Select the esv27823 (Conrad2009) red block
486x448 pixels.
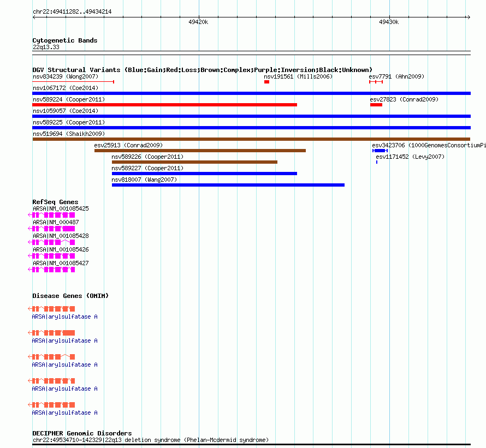[x=376, y=105]
